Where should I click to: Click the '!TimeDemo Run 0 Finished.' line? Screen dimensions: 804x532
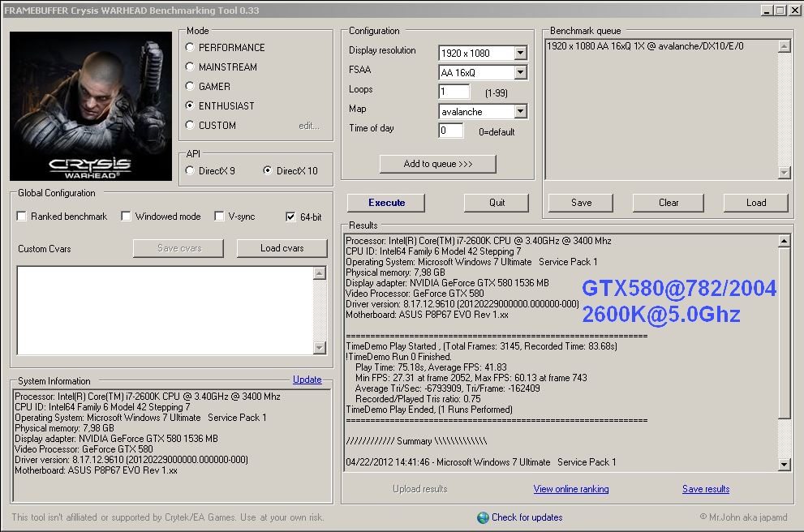tap(398, 357)
